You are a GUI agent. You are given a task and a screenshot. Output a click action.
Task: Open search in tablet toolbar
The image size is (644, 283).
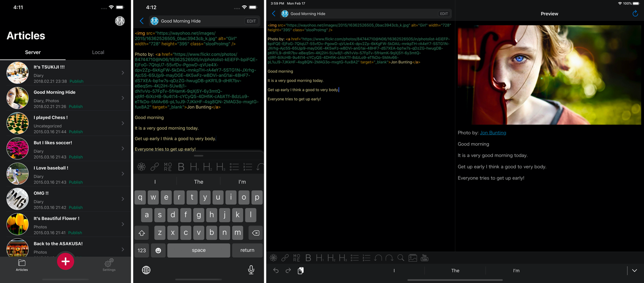pos(401,258)
